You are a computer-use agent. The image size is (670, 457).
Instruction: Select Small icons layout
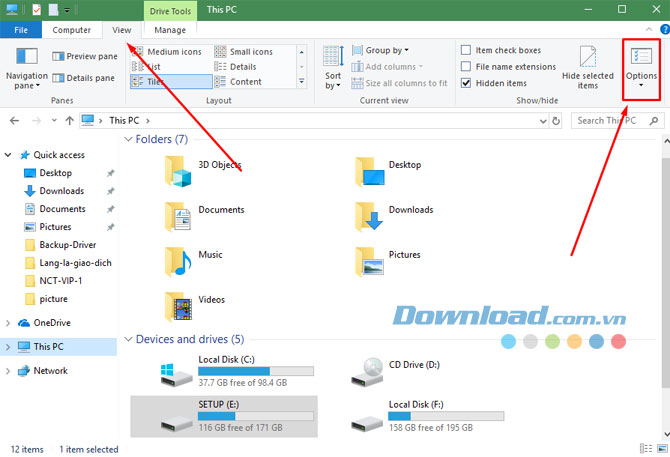244,52
